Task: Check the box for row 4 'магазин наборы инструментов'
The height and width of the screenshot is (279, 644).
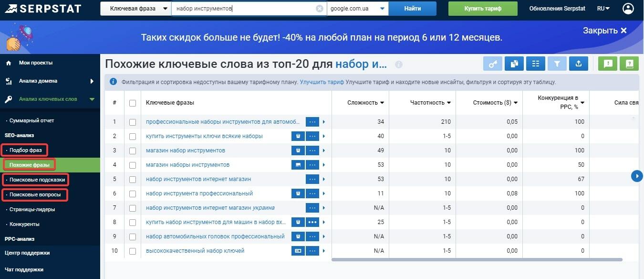Action: [133, 165]
